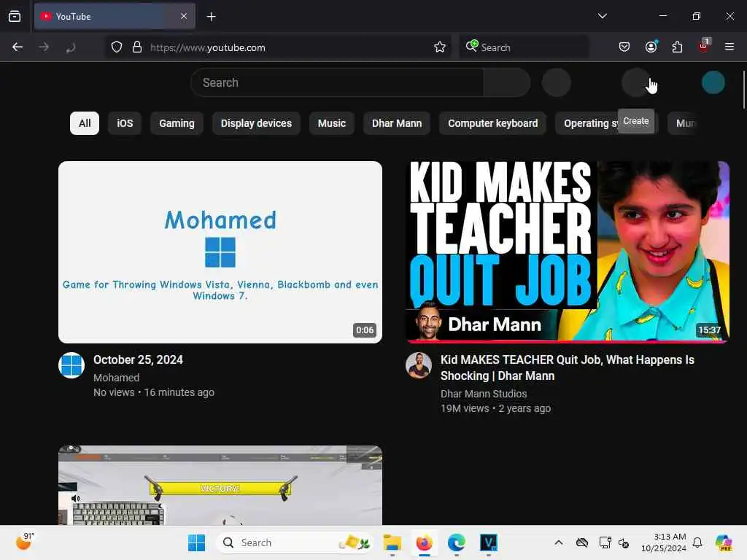Open the Kid Makes Teacher Quit Job thumbnail
Viewport: 747px width, 560px height.
click(568, 252)
